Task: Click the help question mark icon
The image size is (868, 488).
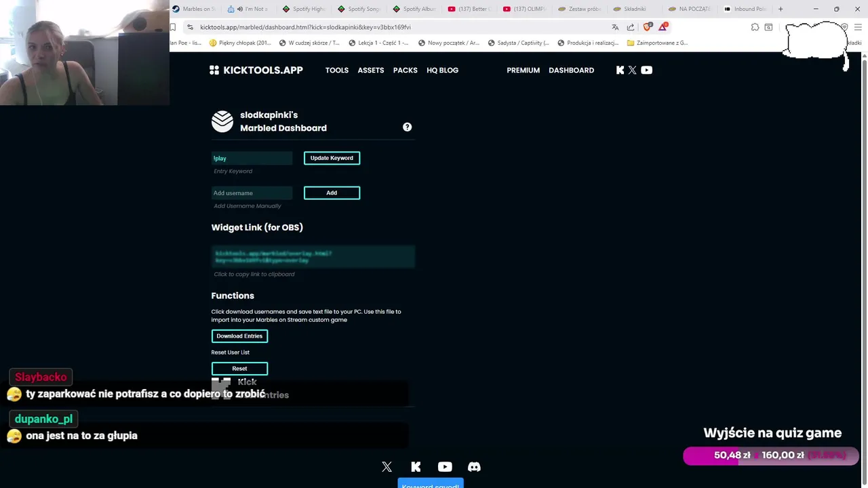Action: point(407,127)
